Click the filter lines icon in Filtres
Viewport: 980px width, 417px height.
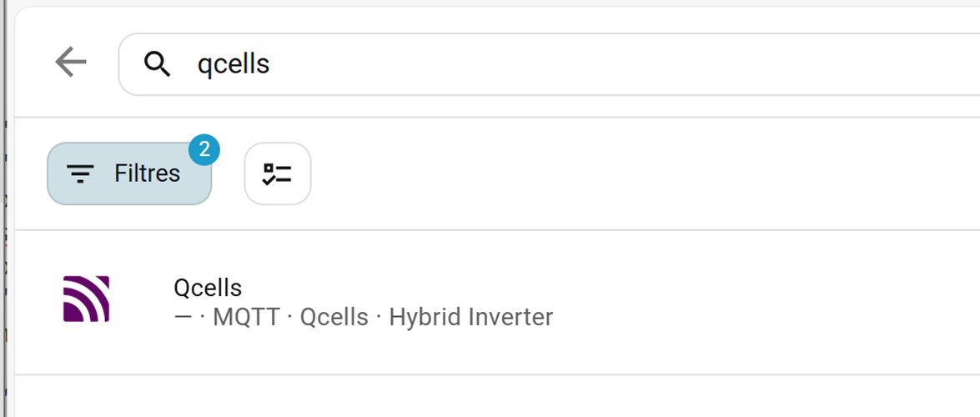[80, 173]
